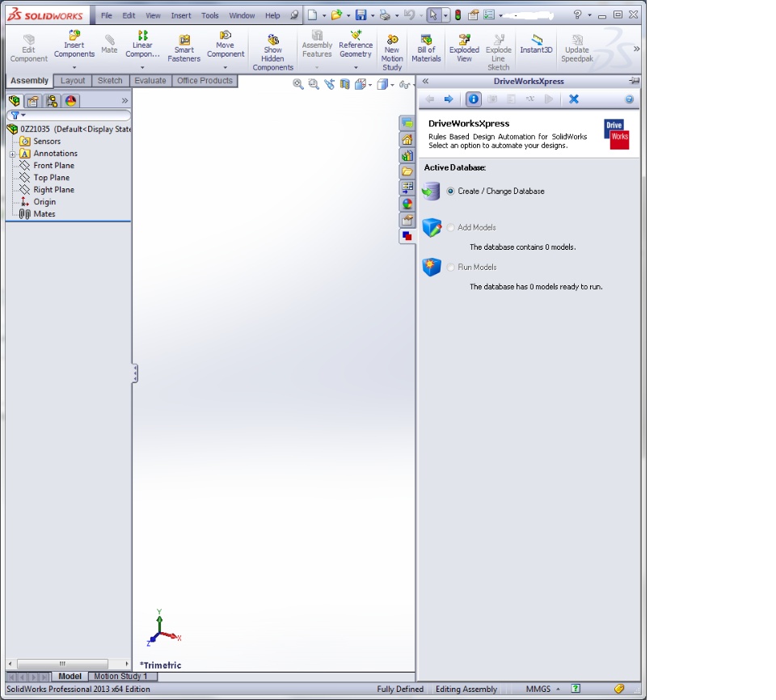Screen dimensions: 776x700
Task: Switch to Office Products tab
Action: 205,81
